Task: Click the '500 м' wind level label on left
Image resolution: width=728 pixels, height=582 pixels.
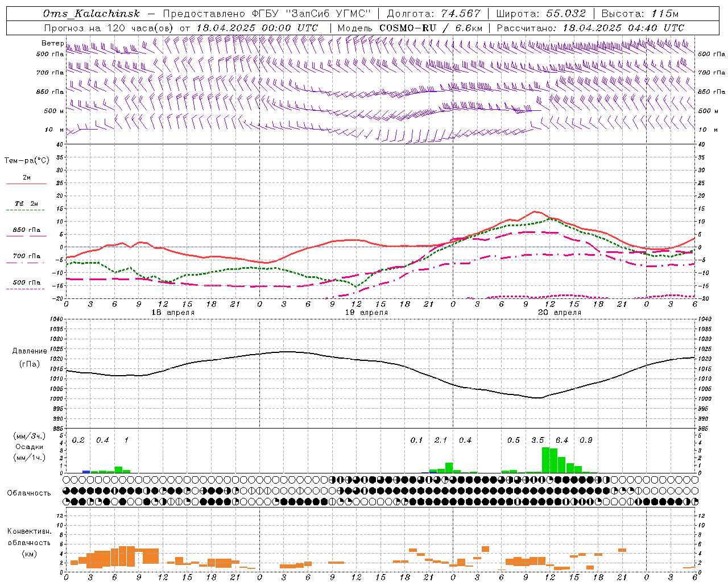Action: [x=54, y=111]
